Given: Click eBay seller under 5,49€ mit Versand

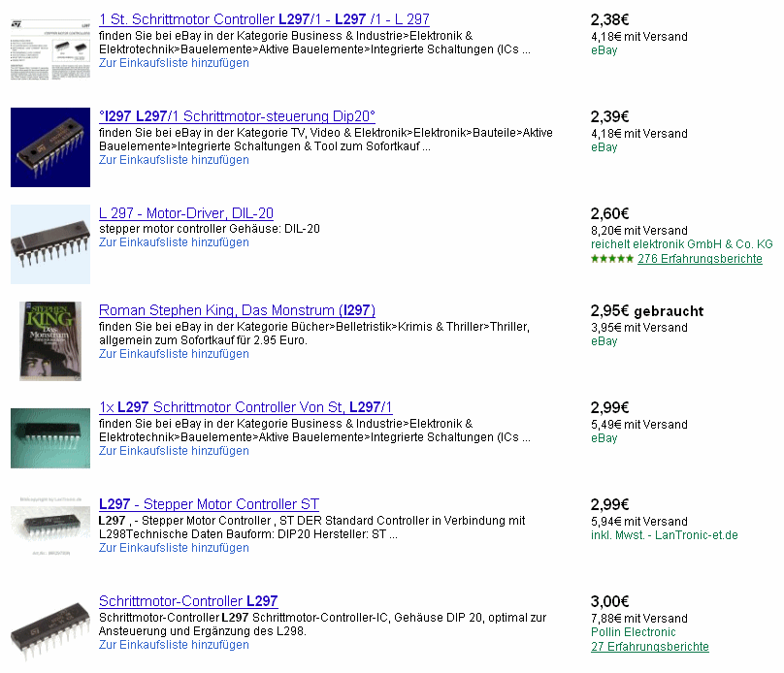Looking at the screenshot, I should point(604,438).
